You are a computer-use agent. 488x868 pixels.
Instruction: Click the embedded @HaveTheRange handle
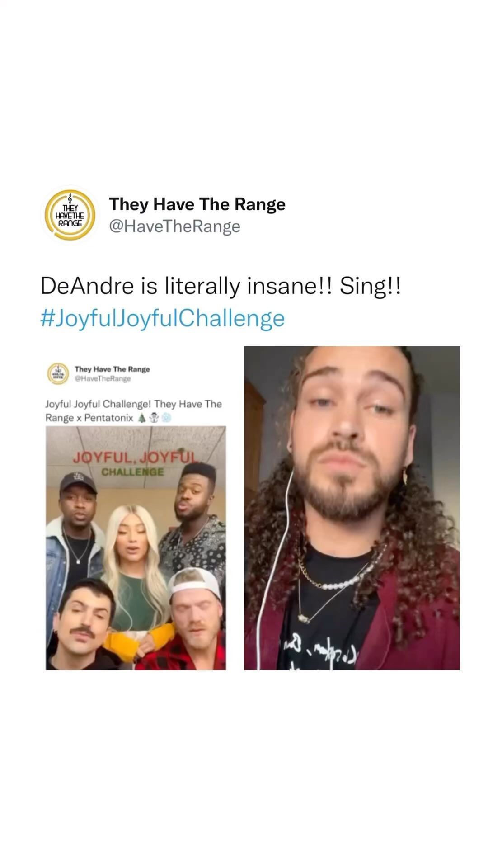103,379
